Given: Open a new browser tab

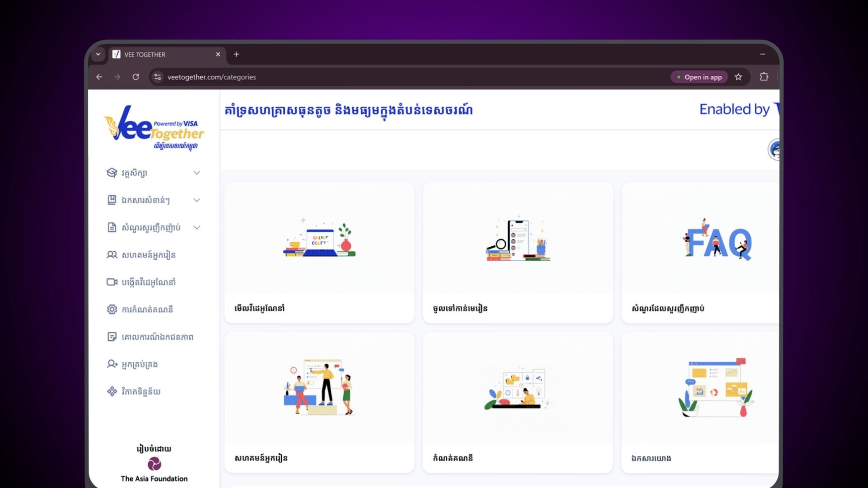Looking at the screenshot, I should pyautogui.click(x=236, y=54).
